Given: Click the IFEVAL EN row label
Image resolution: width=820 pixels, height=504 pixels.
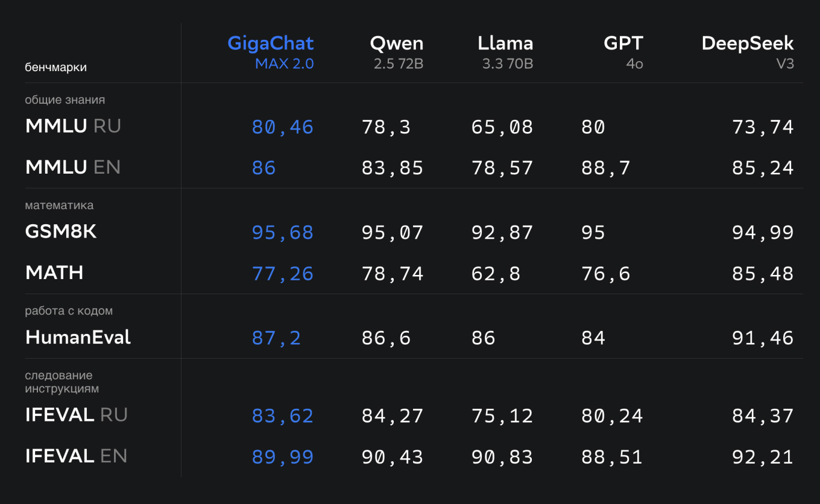Looking at the screenshot, I should pyautogui.click(x=76, y=456).
